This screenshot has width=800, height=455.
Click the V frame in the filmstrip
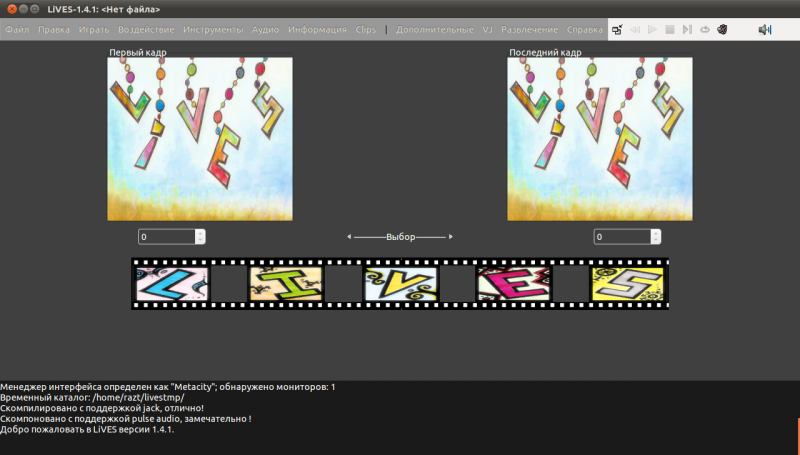point(401,284)
